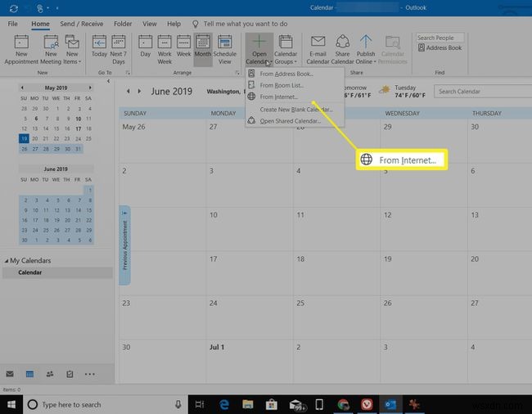Click the Search Calendar box

(x=483, y=91)
